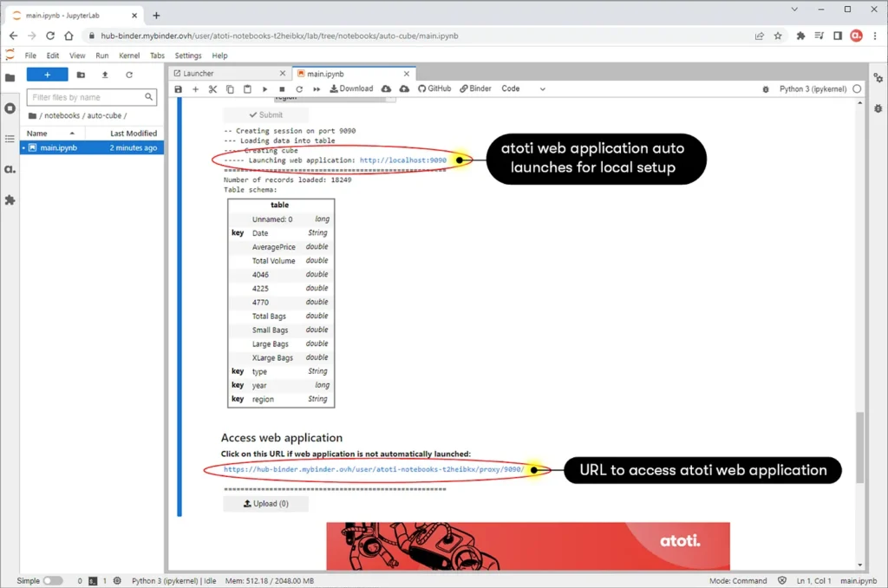Open the Extension Manager puzzle icon
Image resolution: width=888 pixels, height=588 pixels.
10,200
